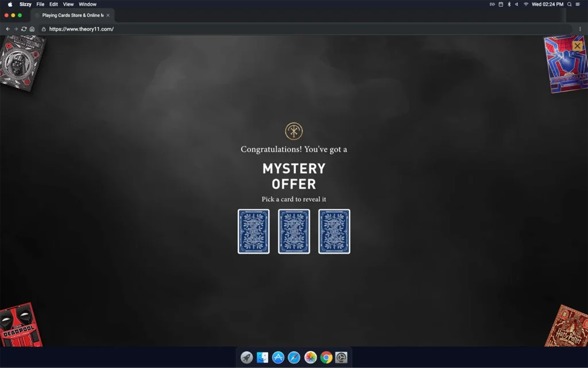Open the browser three-dot menu
588x368 pixels.
(x=580, y=29)
